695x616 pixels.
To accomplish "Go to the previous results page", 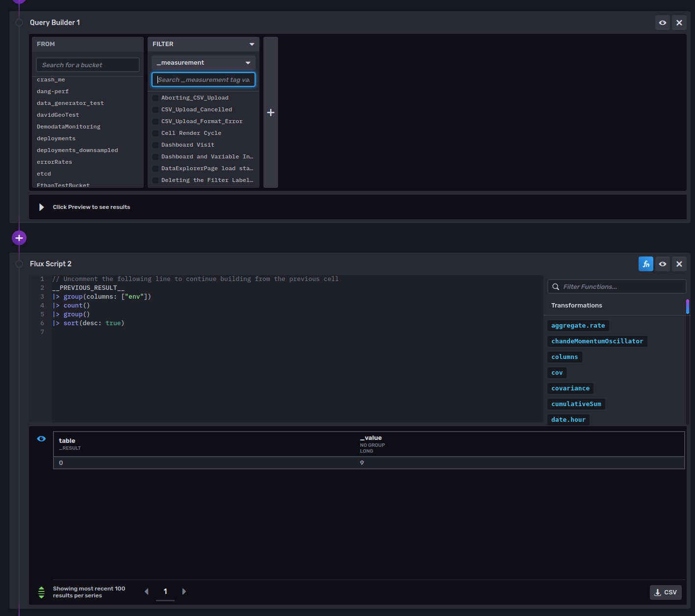I will 146,591.
